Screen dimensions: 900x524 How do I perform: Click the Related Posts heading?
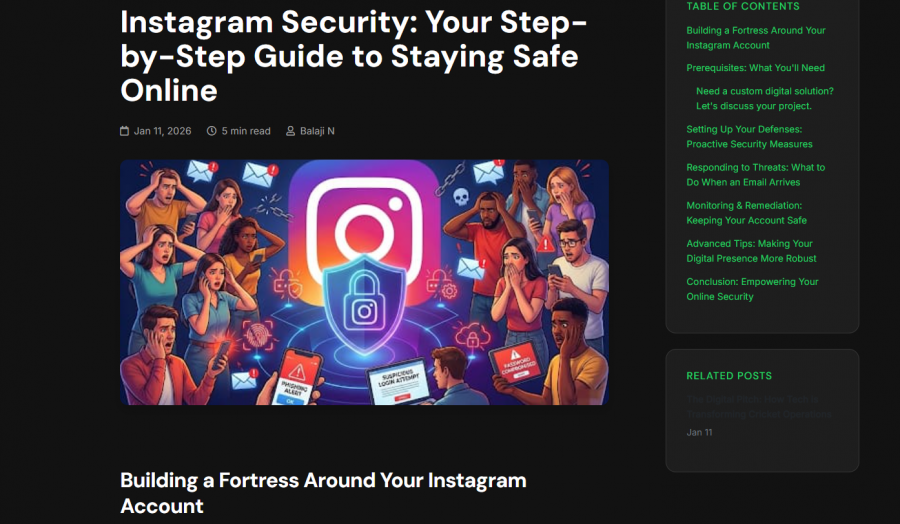pos(729,376)
